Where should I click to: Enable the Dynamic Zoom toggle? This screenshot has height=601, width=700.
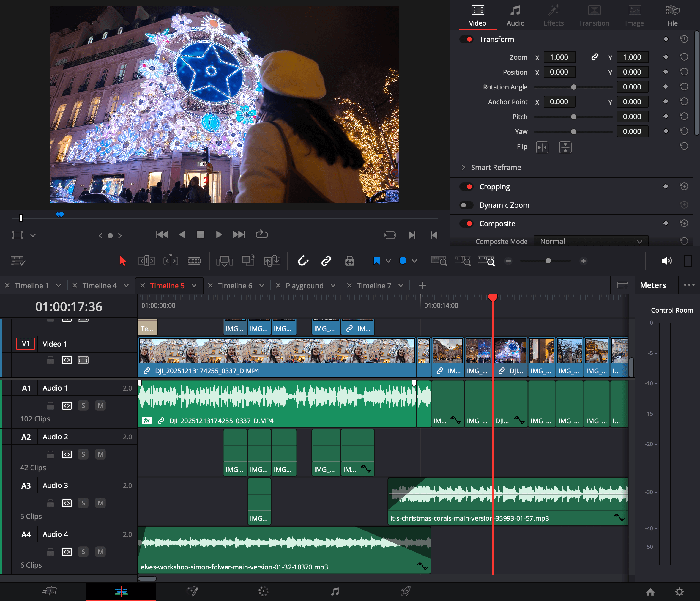pyautogui.click(x=466, y=205)
